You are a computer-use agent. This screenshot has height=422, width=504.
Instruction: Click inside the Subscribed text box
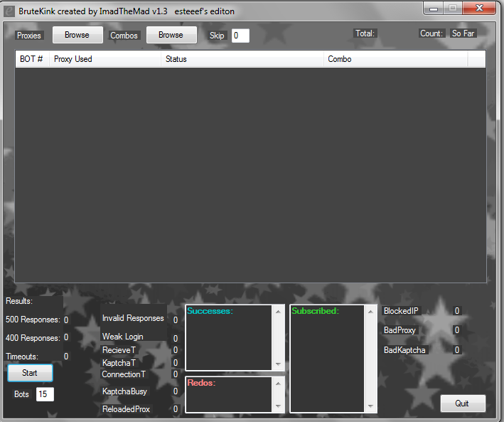click(327, 359)
